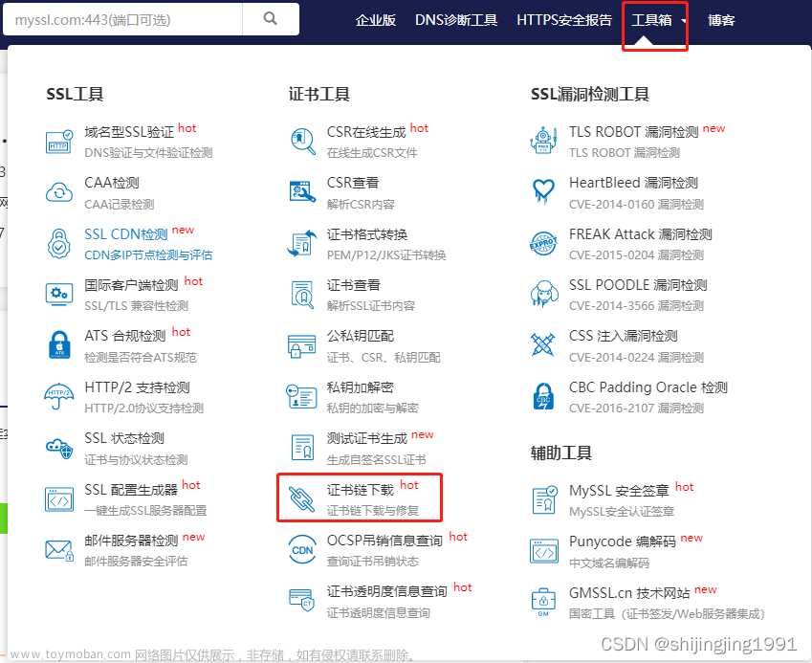Open the SSL 配置生成器 link
The image size is (812, 663).
(x=131, y=490)
